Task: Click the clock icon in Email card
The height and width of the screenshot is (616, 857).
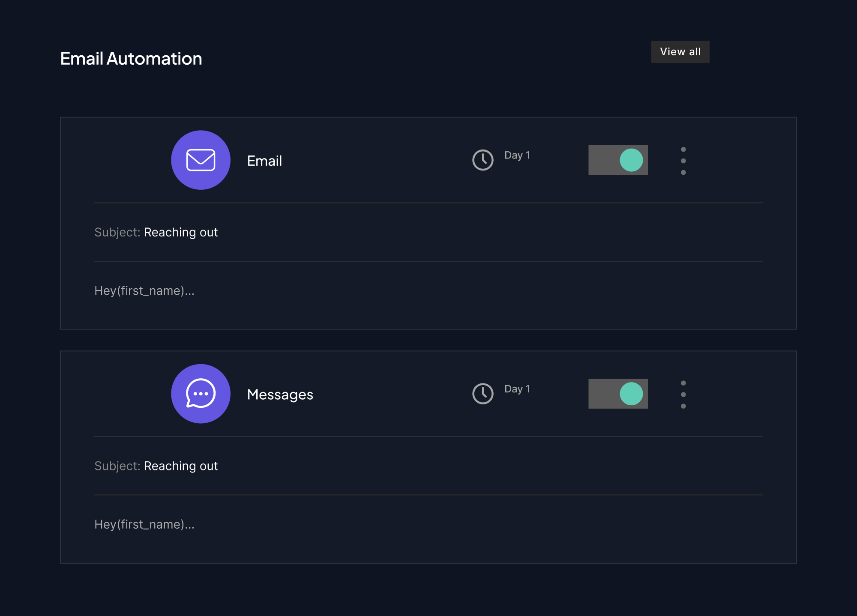Action: click(483, 160)
